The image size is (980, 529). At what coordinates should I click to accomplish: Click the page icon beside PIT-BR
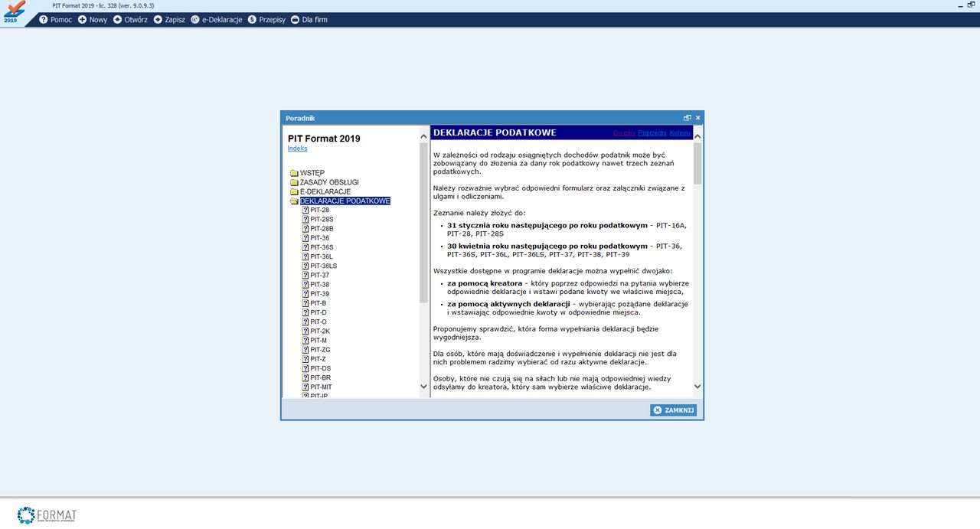[305, 377]
